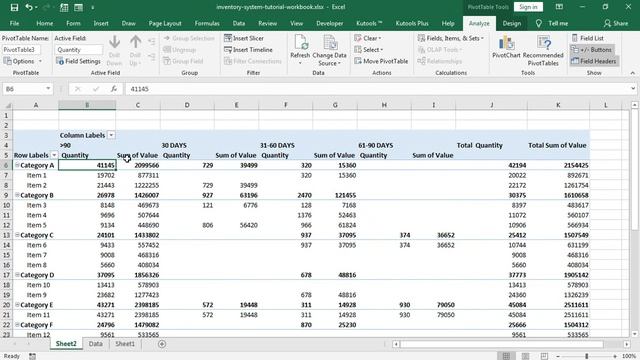Viewport: 640px width, 360px height.
Task: Click the Sign in button
Action: (x=528, y=7)
